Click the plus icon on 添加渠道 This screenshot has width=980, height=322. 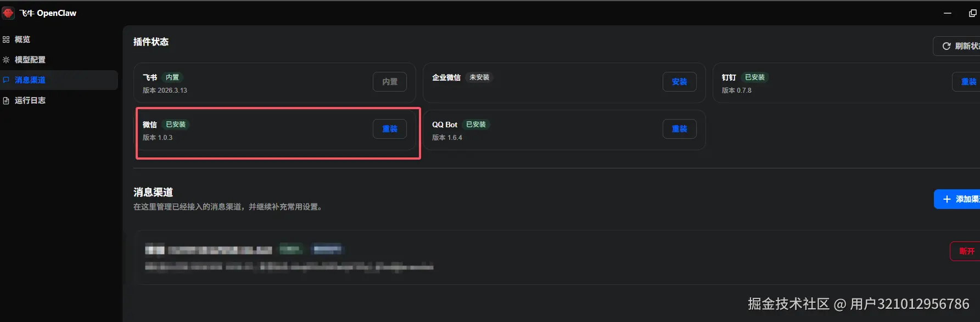click(x=947, y=199)
